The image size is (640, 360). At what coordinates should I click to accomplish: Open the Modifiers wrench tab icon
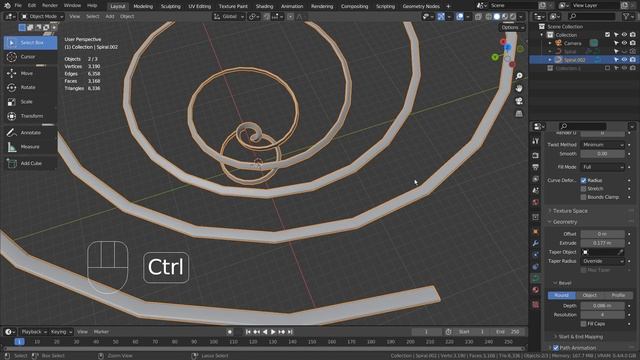coord(536,243)
